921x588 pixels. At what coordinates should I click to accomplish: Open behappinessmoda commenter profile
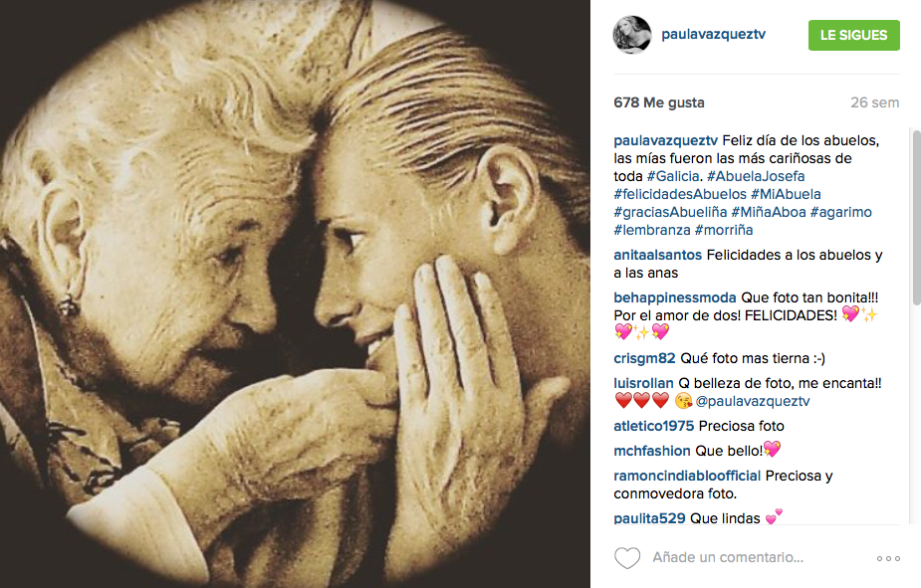(674, 297)
